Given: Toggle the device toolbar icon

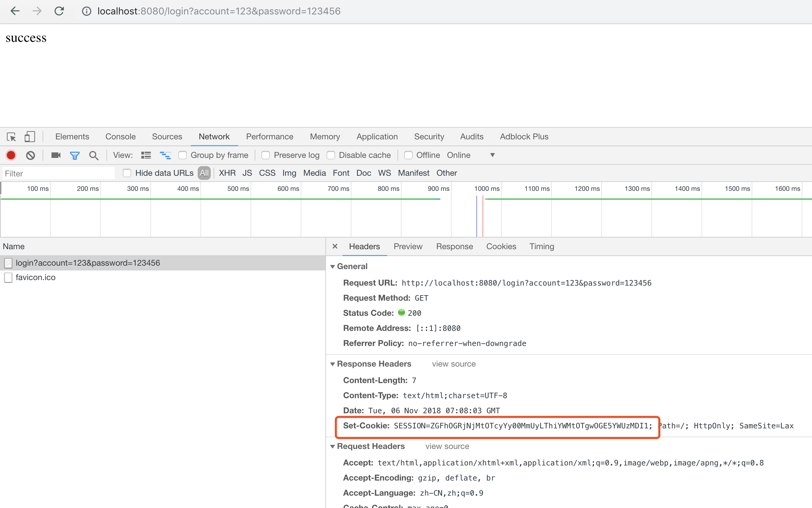Looking at the screenshot, I should (x=30, y=137).
